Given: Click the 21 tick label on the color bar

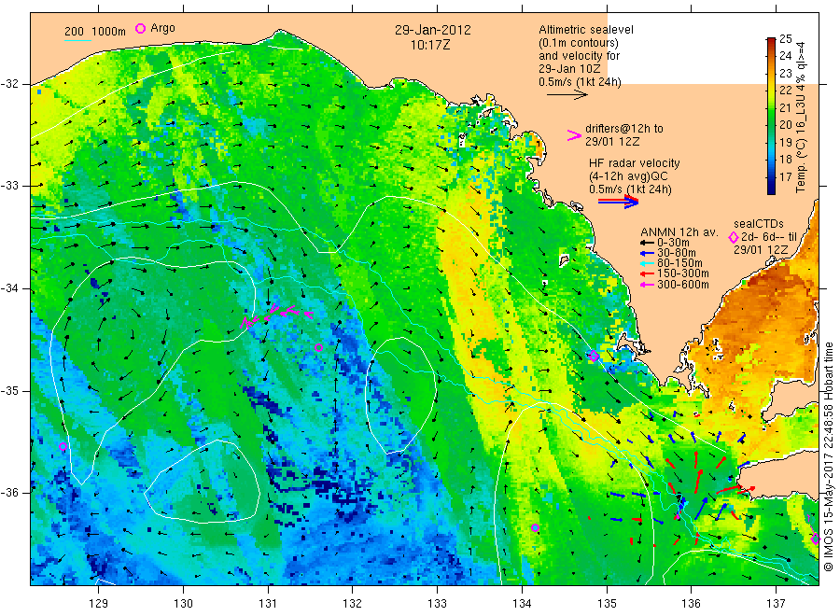Looking at the screenshot, I should pos(785,107).
